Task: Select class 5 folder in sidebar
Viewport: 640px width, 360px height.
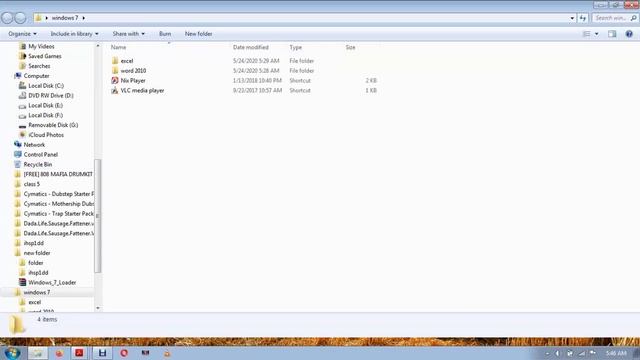Action: pyautogui.click(x=31, y=184)
